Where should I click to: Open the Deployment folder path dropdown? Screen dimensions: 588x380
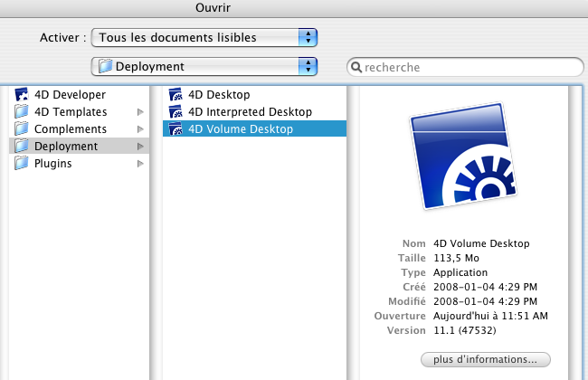point(204,66)
